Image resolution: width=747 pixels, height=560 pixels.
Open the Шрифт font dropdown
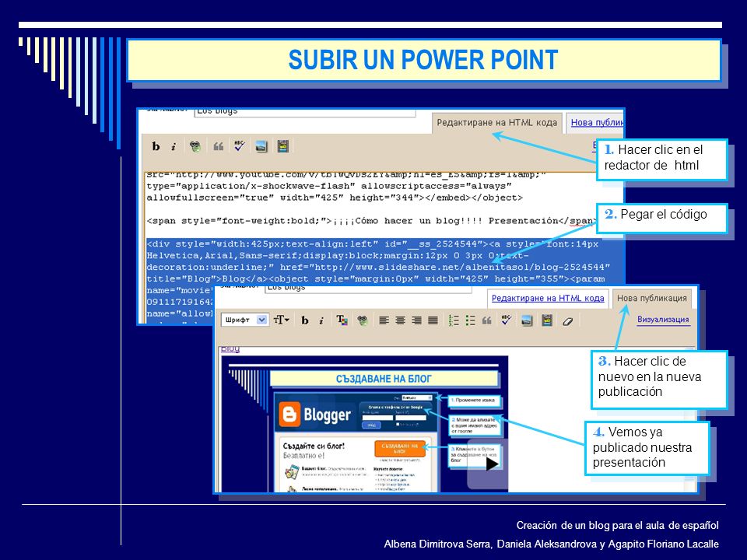click(245, 320)
